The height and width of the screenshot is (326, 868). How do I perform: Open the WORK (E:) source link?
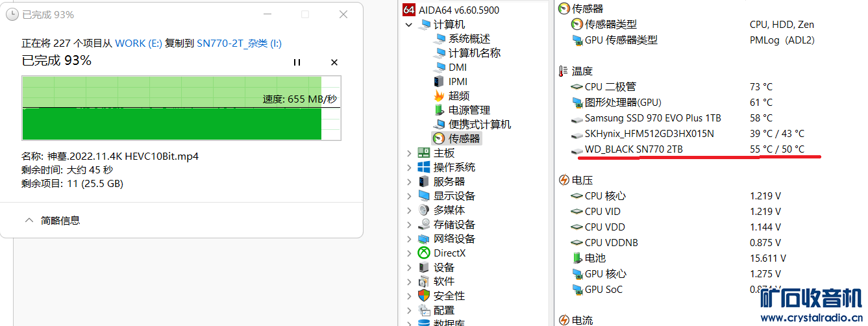click(x=138, y=44)
